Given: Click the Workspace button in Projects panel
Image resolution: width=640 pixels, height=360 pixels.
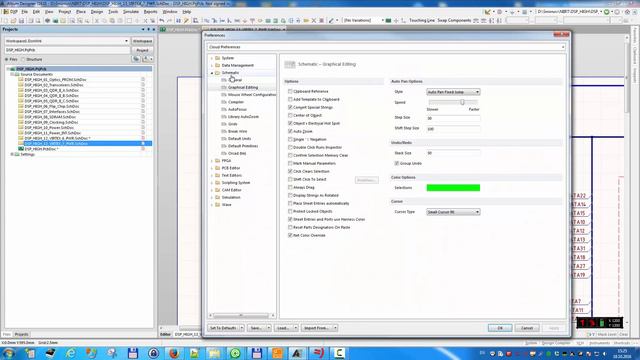Looking at the screenshot, I should [x=142, y=41].
